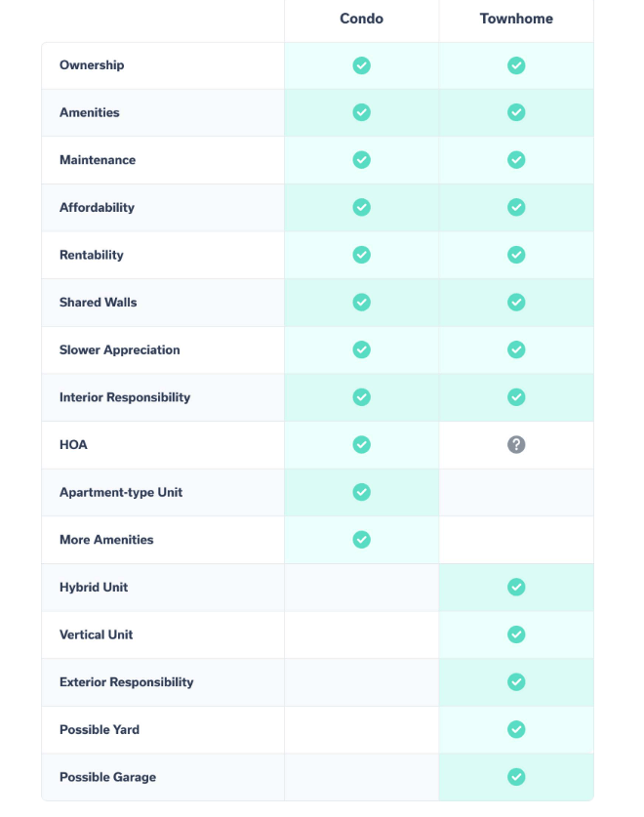This screenshot has width=644, height=817.
Task: Click the Condo checkmark for HOA
Action: click(361, 444)
